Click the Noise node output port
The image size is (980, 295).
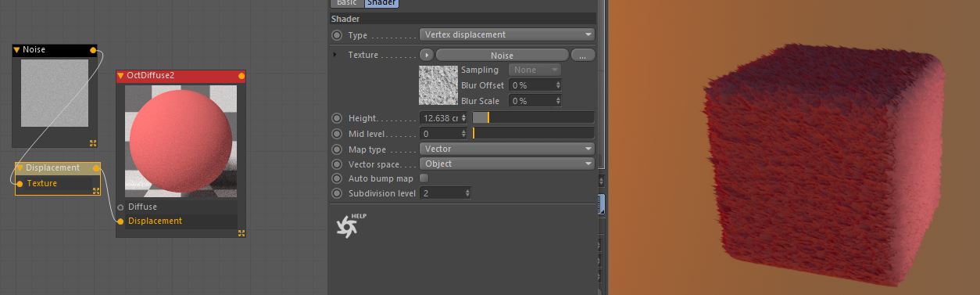tap(93, 50)
